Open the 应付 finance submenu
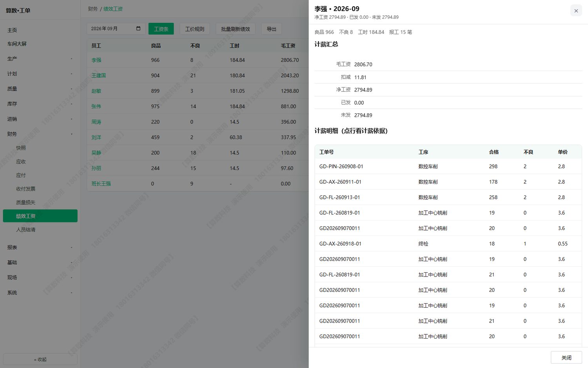Viewport: 588px width, 368px height. point(40,175)
